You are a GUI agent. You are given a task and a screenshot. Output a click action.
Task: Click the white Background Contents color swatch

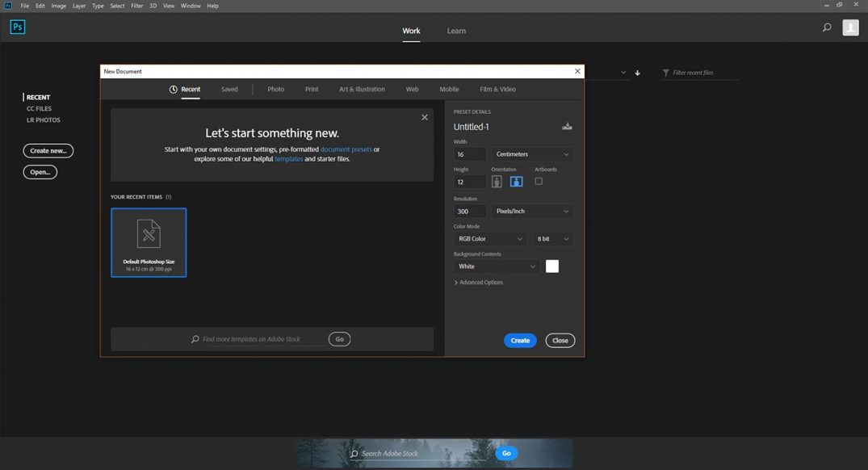(x=552, y=266)
